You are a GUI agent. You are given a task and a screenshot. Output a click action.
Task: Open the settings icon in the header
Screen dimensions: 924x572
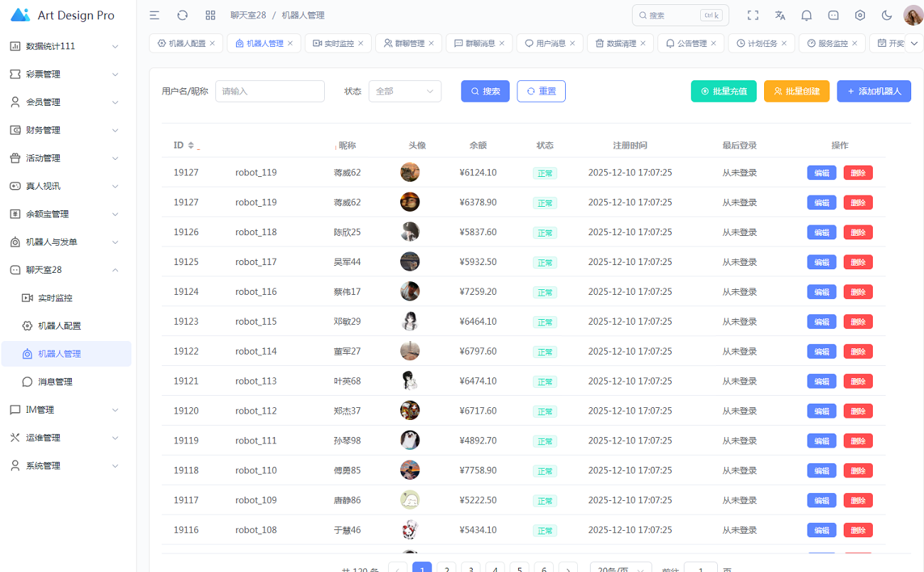click(860, 15)
